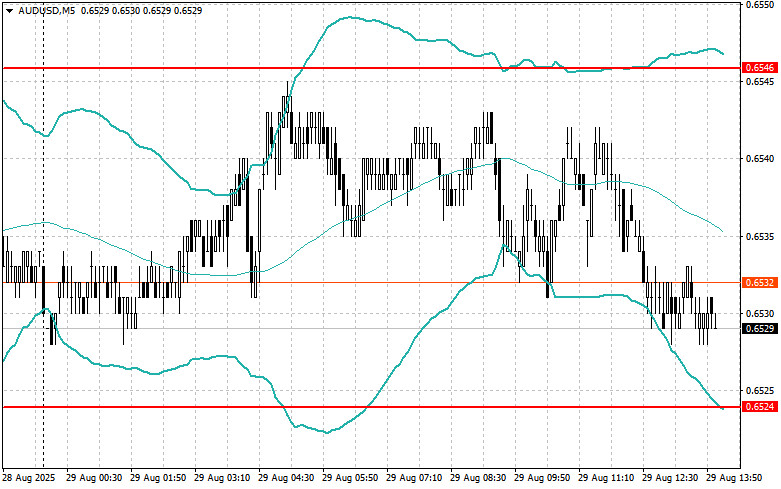This screenshot has width=781, height=489.
Task: Click the 29 Aug 09:50 time label
Action: pyautogui.click(x=542, y=478)
